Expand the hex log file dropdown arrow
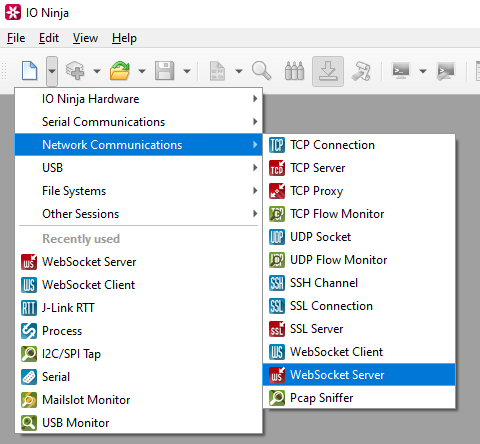 click(239, 71)
